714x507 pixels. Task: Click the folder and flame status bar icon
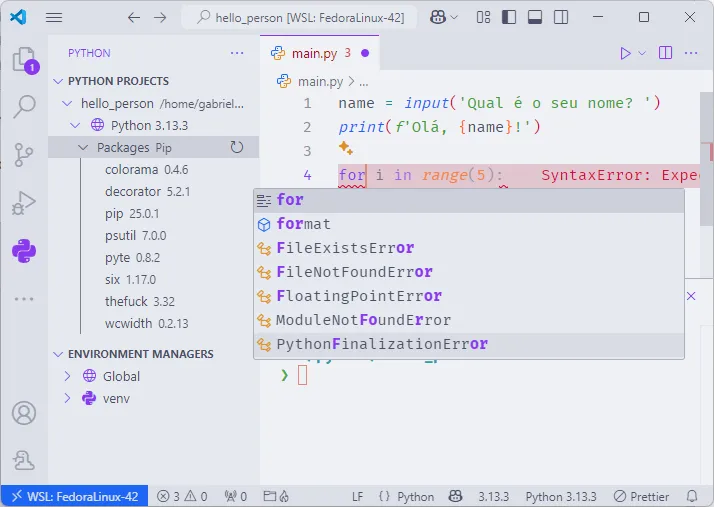tap(276, 496)
